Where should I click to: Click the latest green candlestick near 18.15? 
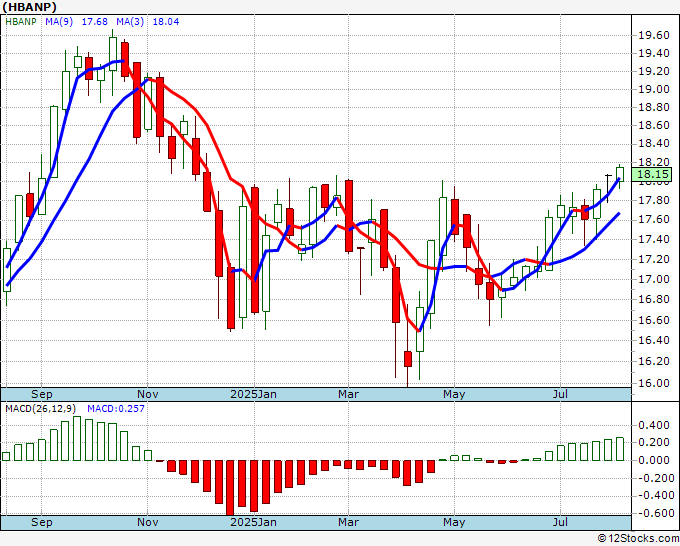pos(620,174)
